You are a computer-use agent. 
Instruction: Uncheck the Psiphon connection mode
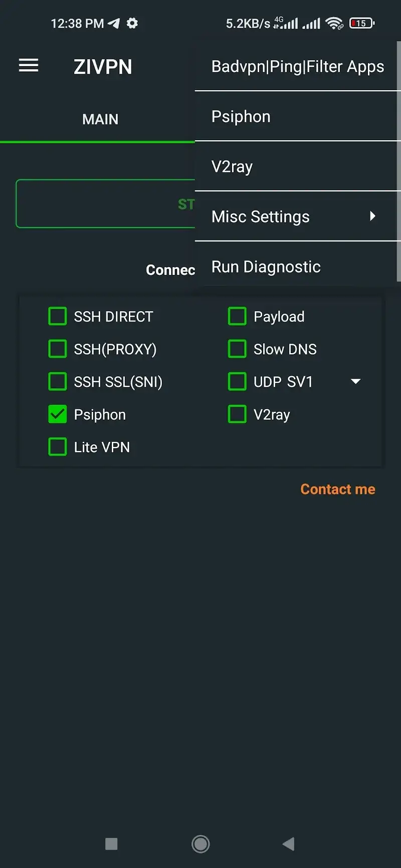coord(58,414)
